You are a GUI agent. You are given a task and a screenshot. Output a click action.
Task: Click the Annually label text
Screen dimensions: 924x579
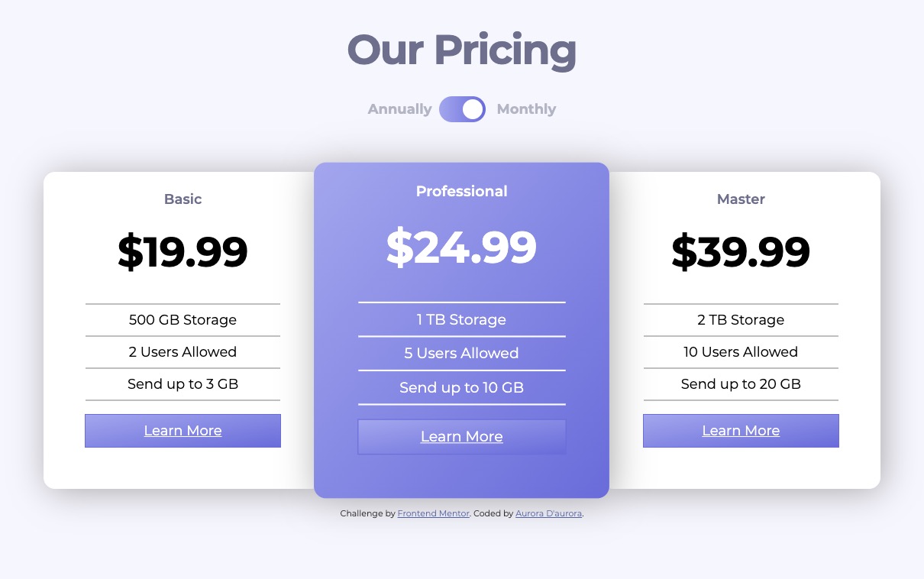coord(399,109)
